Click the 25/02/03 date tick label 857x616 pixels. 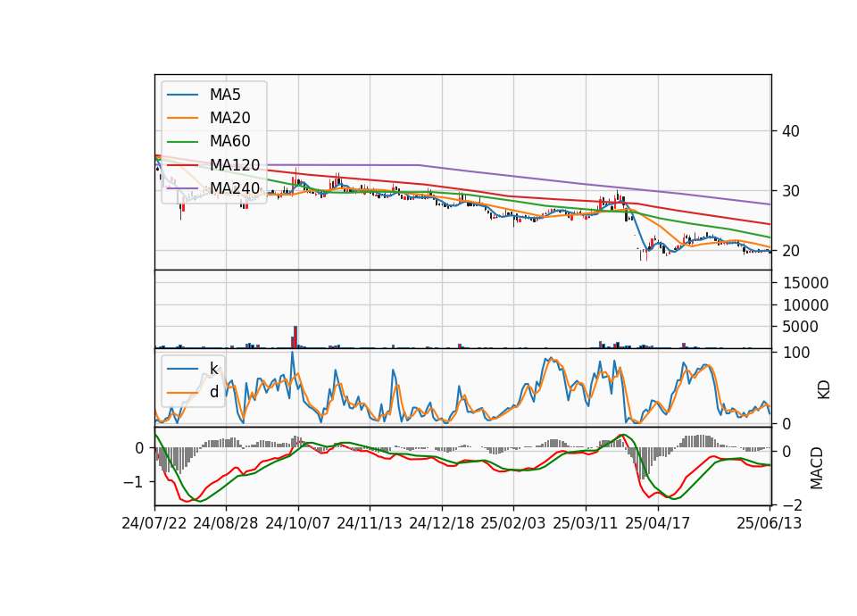[513, 523]
